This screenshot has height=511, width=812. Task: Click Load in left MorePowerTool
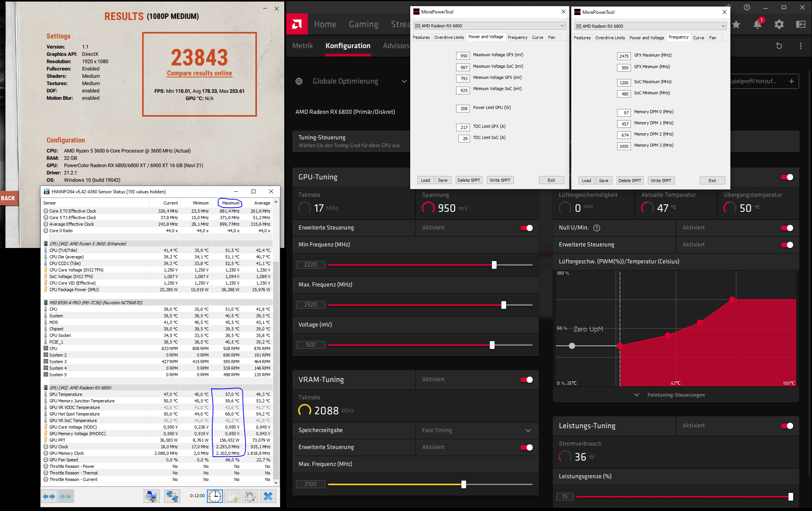pos(425,180)
